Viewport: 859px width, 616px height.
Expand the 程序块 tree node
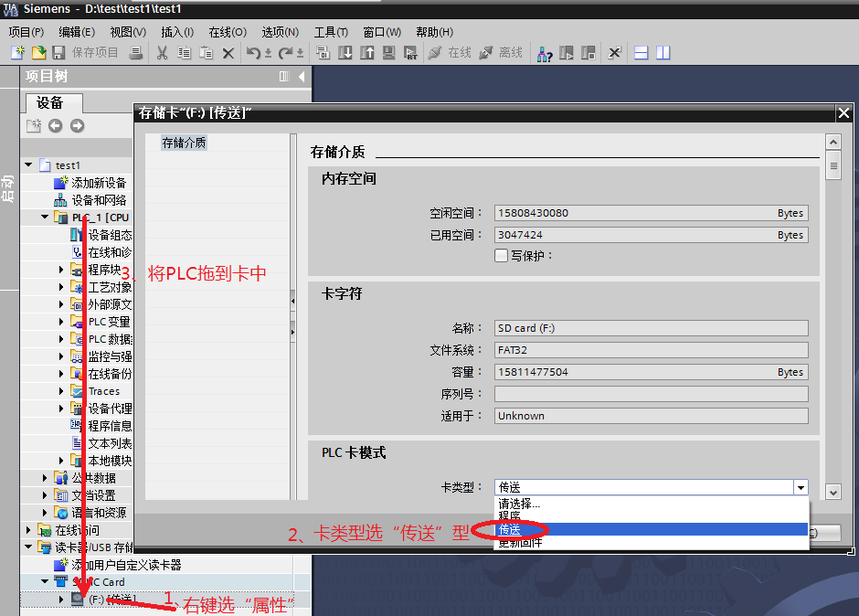(x=61, y=270)
